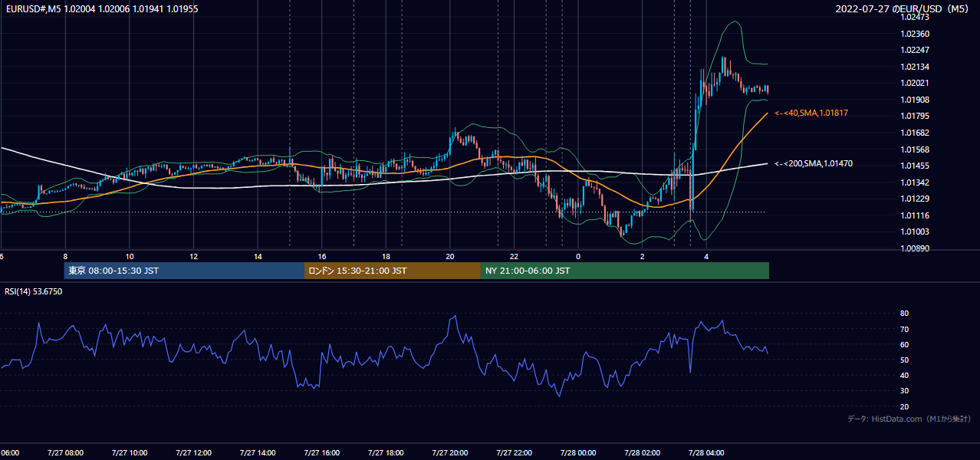Click the 7/27 14:00 bottom axis label
This screenshot has width=980, height=460.
[258, 452]
